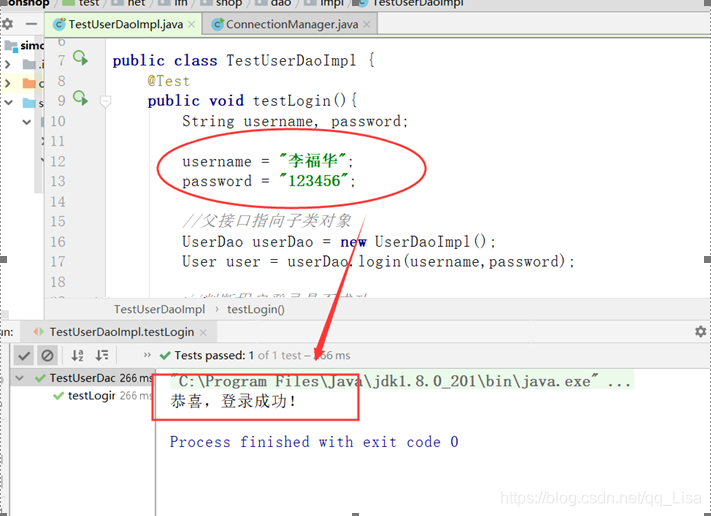Toggle show ignored tests button
This screenshot has width=711, height=516.
(47, 355)
